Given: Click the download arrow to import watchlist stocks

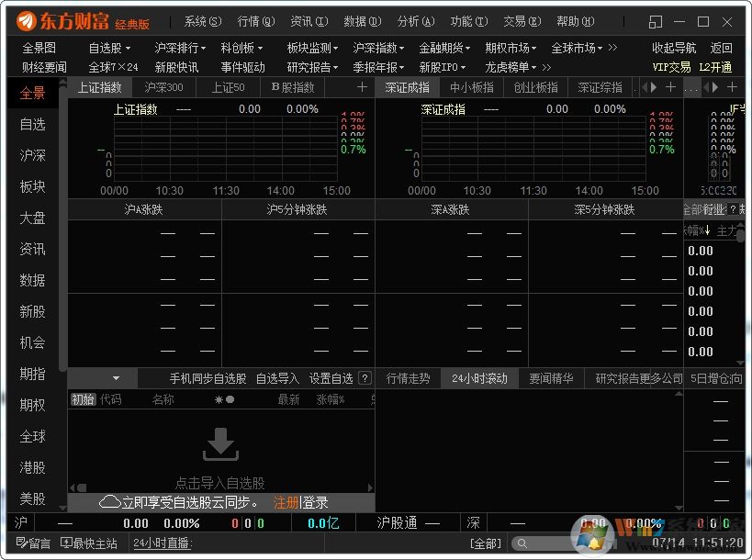Looking at the screenshot, I should pyautogui.click(x=220, y=443).
